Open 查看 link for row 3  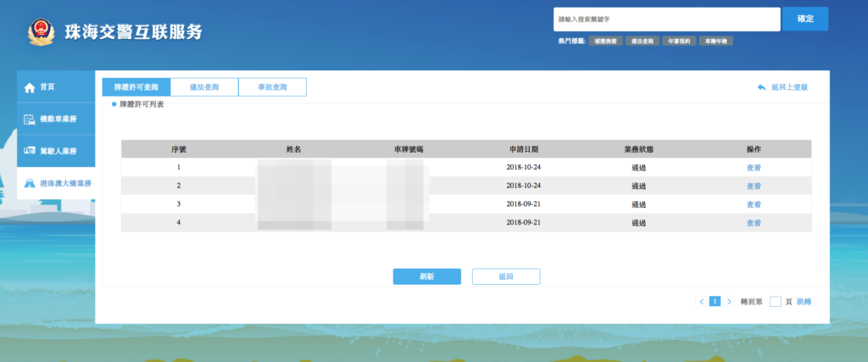pyautogui.click(x=754, y=204)
